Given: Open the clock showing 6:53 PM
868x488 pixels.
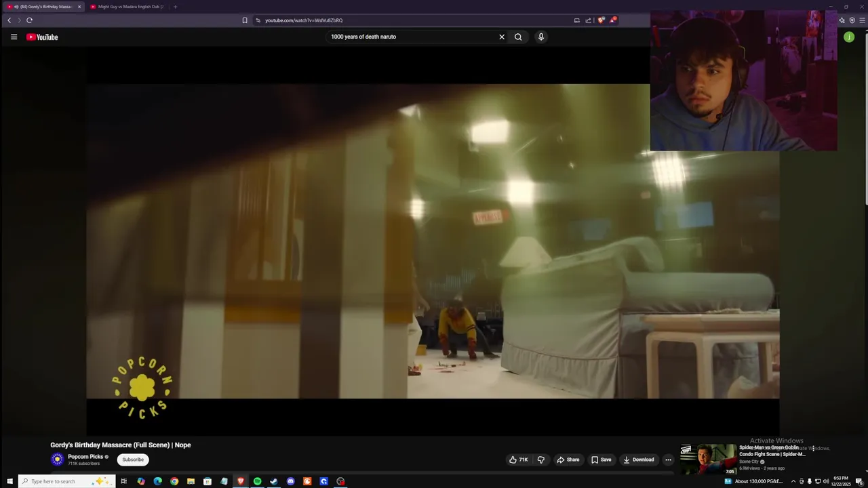Looking at the screenshot, I should point(841,481).
